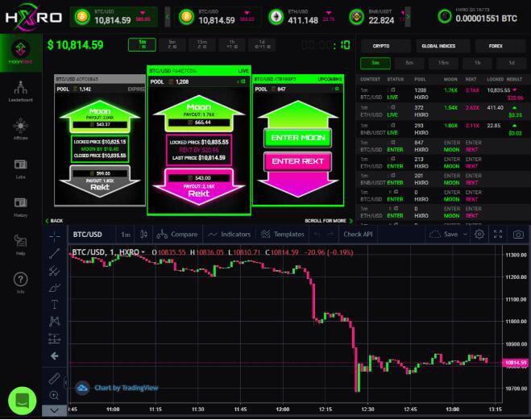Click the HXRO token balance icon
The height and width of the screenshot is (420, 531).
(x=445, y=16)
